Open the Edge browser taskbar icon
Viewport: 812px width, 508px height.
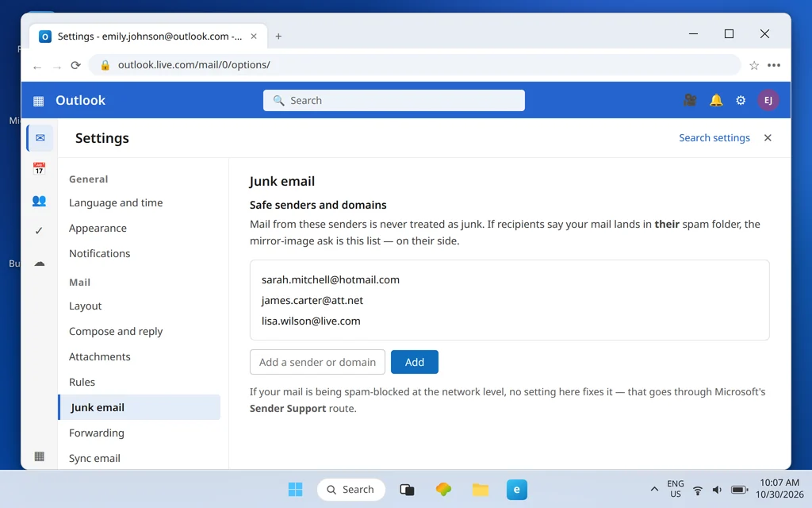517,489
